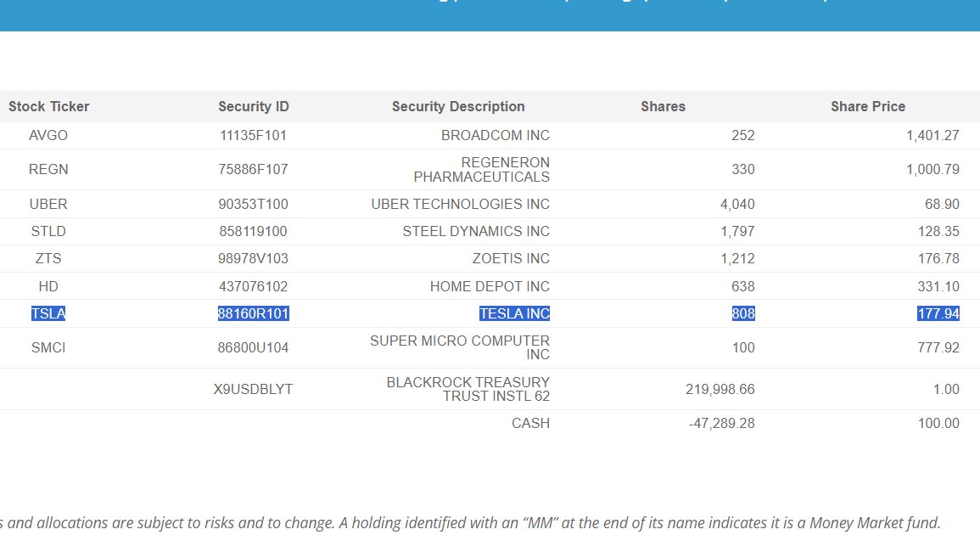Click BlackRock share price 1.00

click(x=946, y=389)
